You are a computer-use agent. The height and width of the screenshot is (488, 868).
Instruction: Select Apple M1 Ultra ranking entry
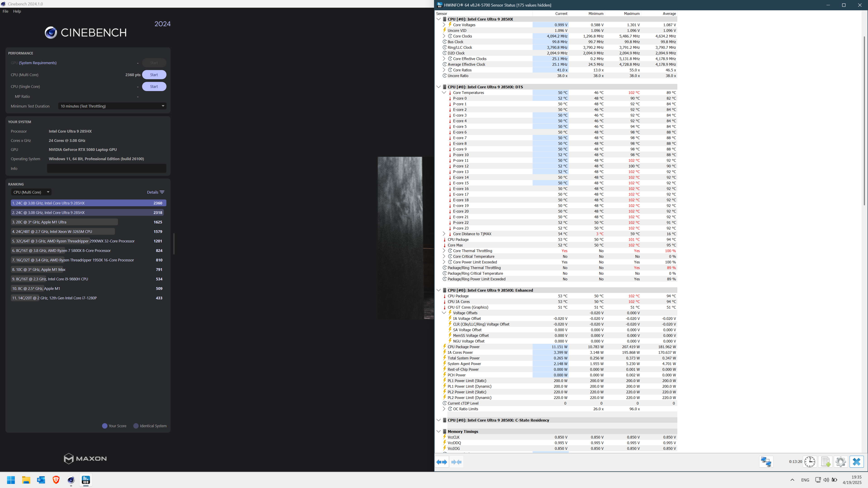pyautogui.click(x=88, y=222)
